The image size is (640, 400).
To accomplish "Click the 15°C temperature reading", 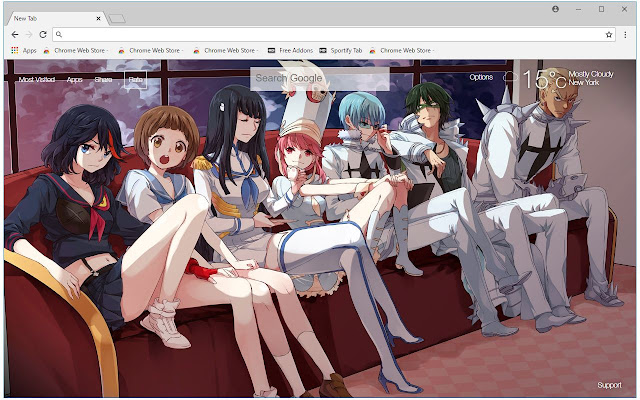I will click(544, 79).
